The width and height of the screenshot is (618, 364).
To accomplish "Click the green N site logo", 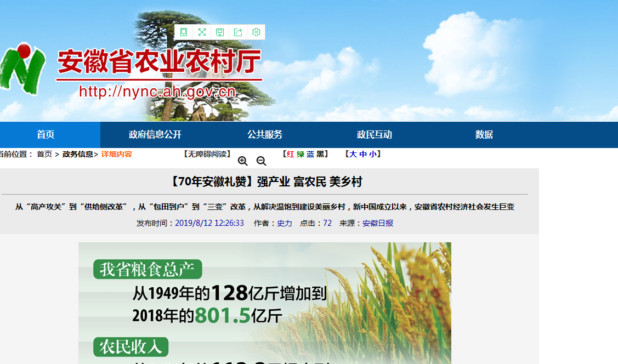I will pyautogui.click(x=22, y=69).
